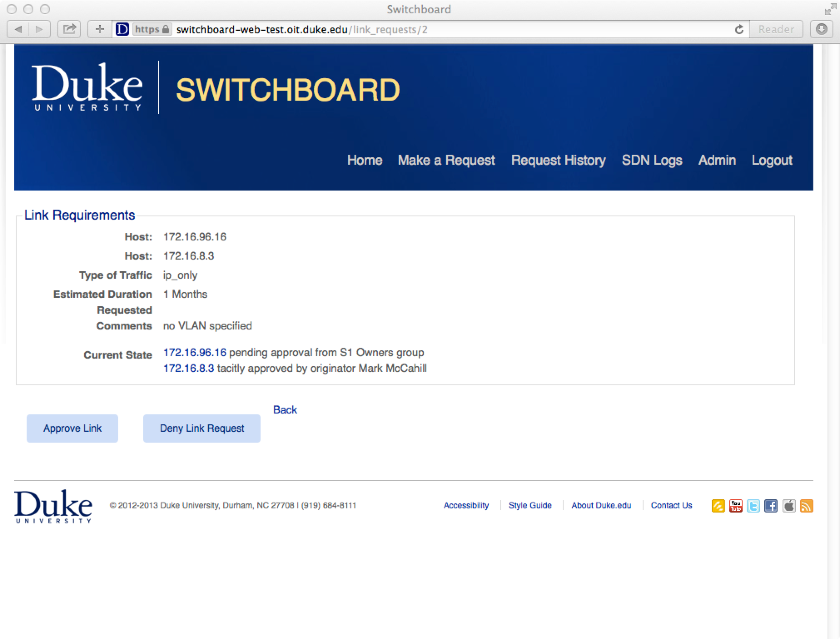Click the window close button

pos(12,9)
